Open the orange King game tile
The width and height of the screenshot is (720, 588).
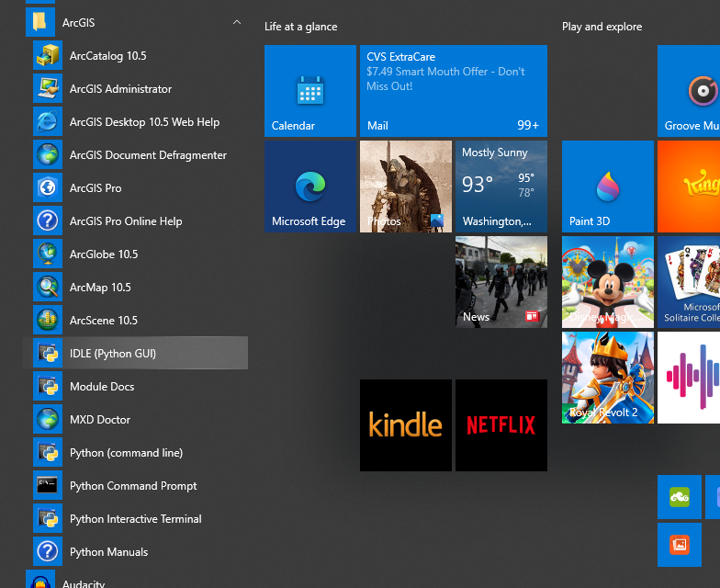click(x=689, y=187)
